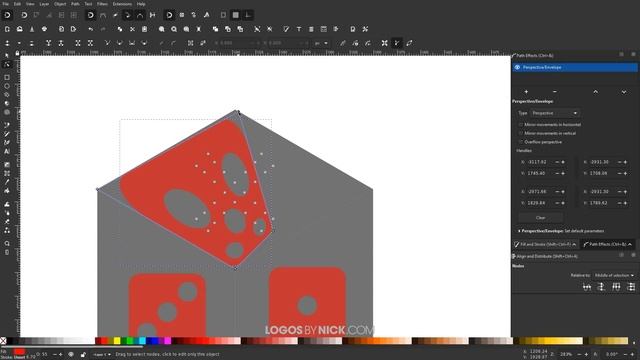The image size is (640, 360).
Task: Toggle snap to bounding boxes
Action: (x=24, y=16)
